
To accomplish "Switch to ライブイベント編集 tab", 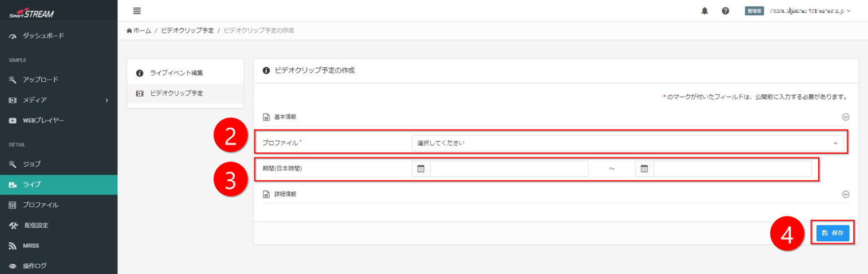I will [x=176, y=73].
